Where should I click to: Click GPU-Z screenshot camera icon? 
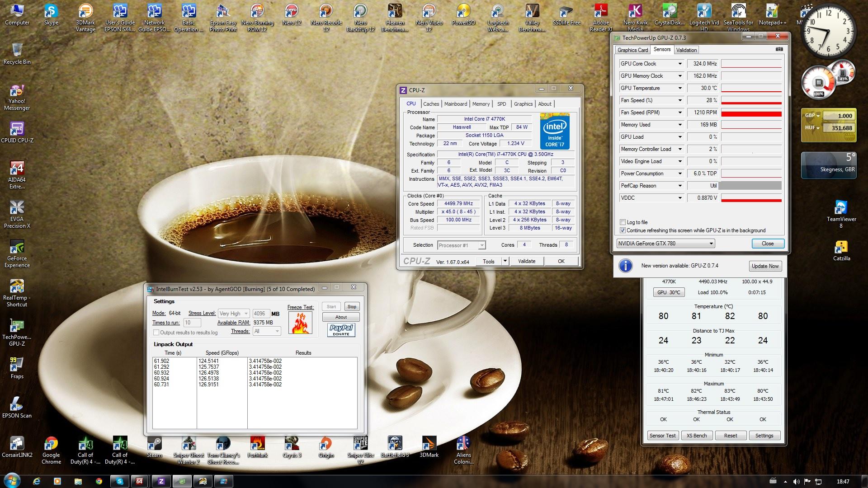(779, 49)
